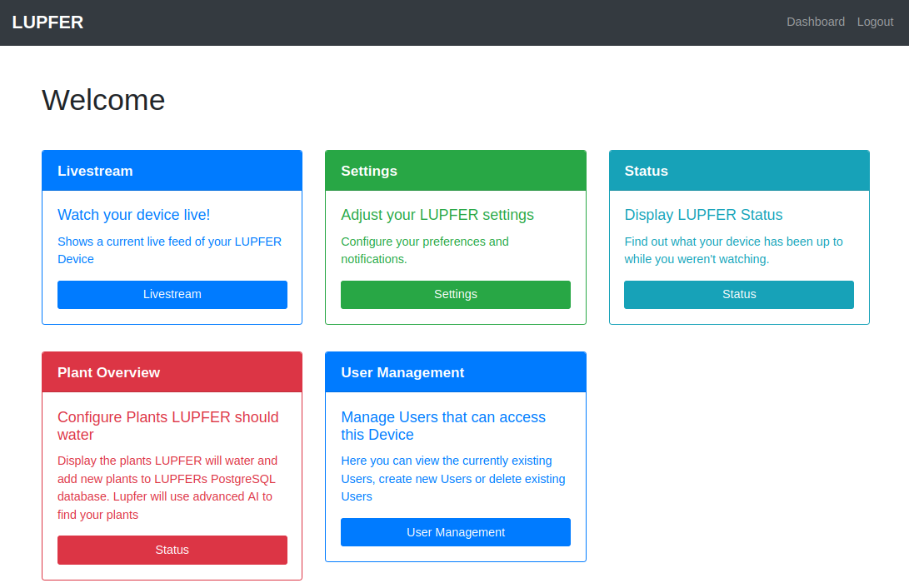909x588 pixels.
Task: Click the Livestream card description text
Action: tap(168, 250)
